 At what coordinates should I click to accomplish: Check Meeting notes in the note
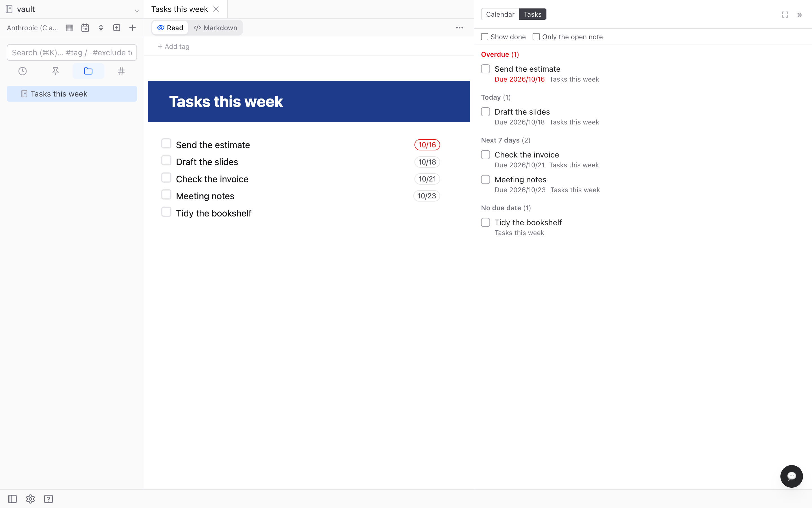[166, 195]
